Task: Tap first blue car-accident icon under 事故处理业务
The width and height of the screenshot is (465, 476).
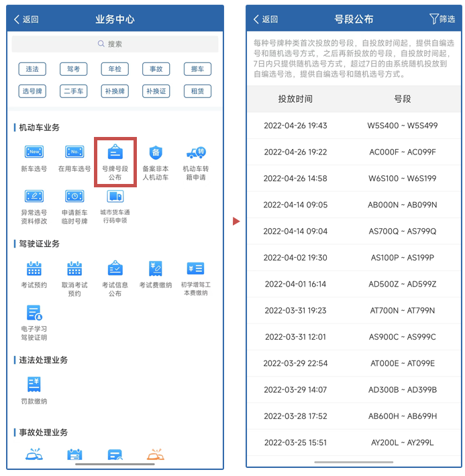Action: coord(34,454)
